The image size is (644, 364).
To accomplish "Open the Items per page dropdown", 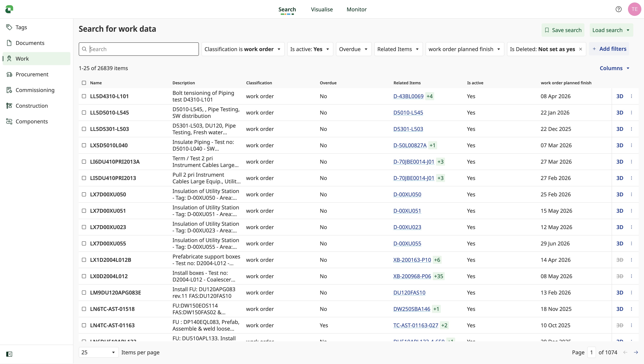I will tap(98, 352).
